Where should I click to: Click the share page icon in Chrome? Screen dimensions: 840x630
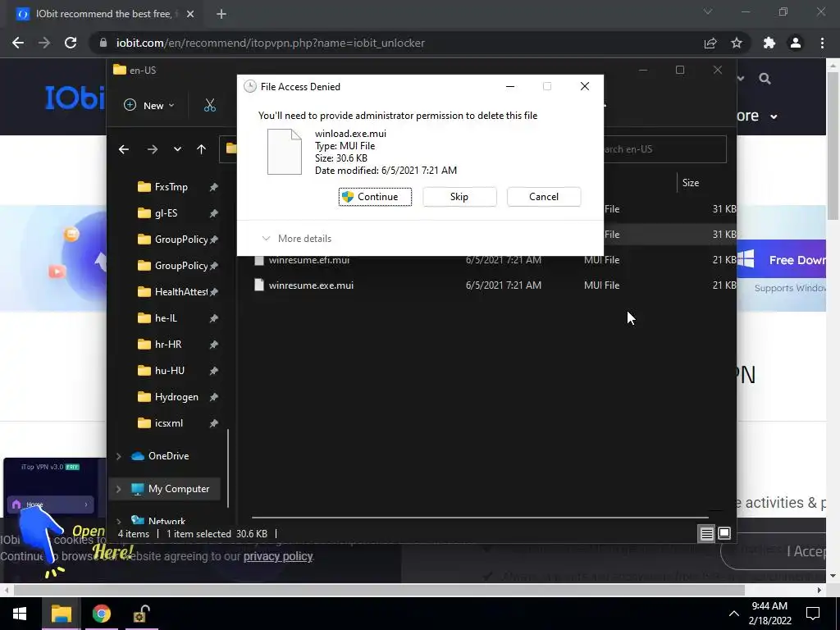pos(710,43)
